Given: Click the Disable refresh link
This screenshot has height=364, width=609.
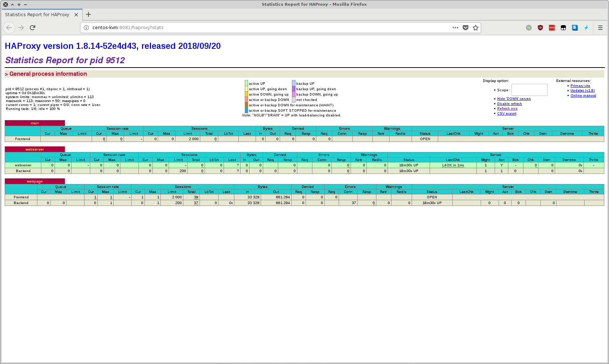Looking at the screenshot, I should pyautogui.click(x=509, y=104).
